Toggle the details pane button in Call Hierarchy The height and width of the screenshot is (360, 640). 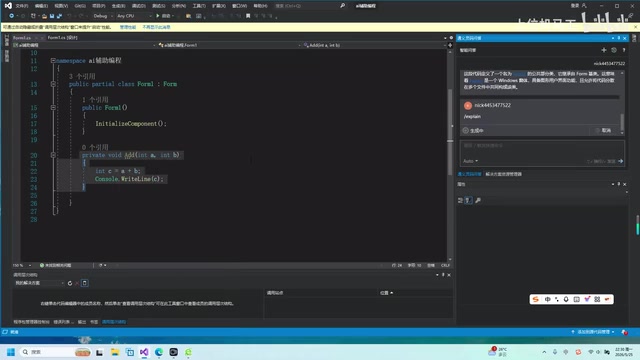(84, 283)
